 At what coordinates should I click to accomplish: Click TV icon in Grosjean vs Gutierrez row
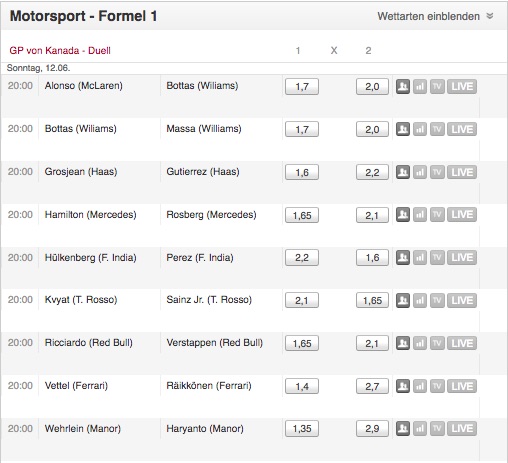[437, 172]
